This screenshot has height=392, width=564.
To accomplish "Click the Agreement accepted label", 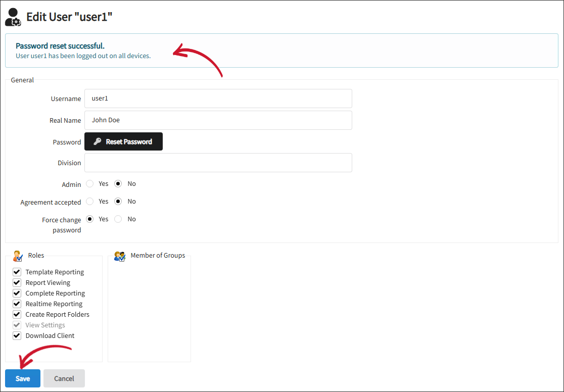I will pyautogui.click(x=51, y=202).
